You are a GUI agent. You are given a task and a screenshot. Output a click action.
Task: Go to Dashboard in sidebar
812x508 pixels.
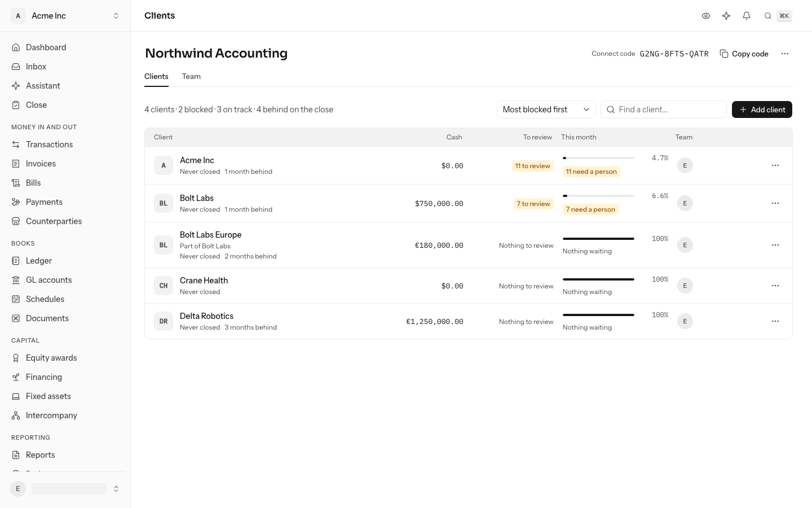pos(65,47)
